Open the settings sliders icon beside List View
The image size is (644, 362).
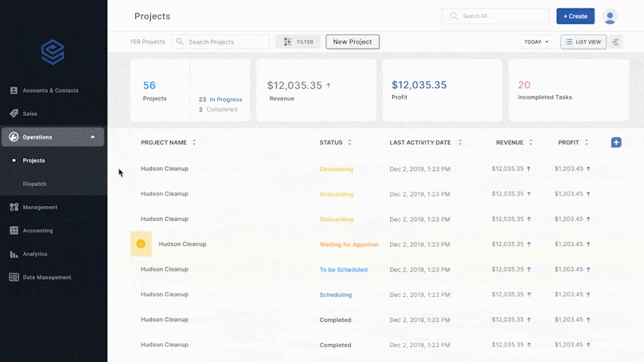(616, 42)
